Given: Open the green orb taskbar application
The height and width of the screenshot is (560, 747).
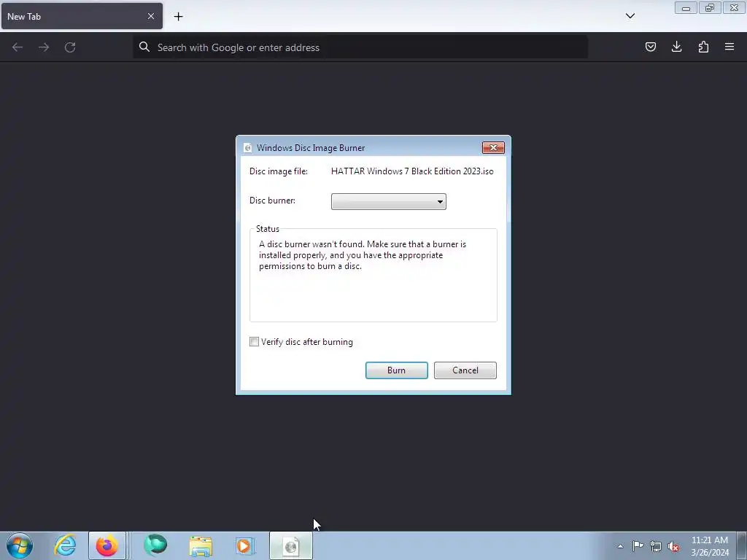Looking at the screenshot, I should [155, 545].
